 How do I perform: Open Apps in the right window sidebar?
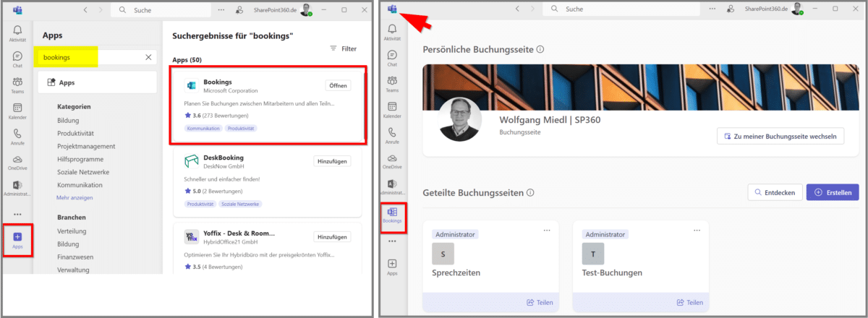pos(392,267)
